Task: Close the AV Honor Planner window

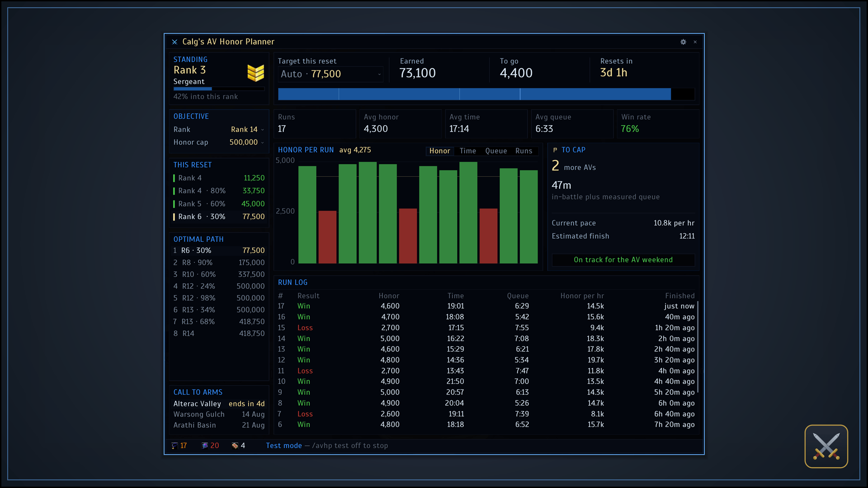Action: [x=695, y=42]
